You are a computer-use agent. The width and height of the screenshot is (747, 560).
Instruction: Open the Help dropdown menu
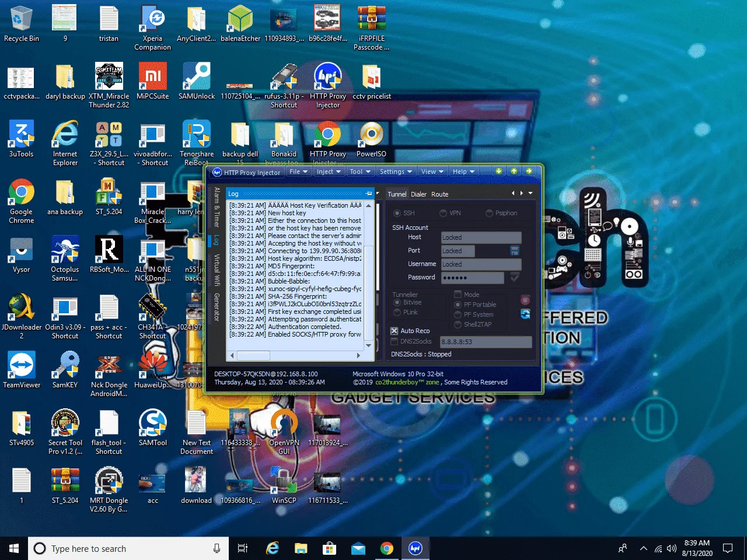(x=463, y=171)
